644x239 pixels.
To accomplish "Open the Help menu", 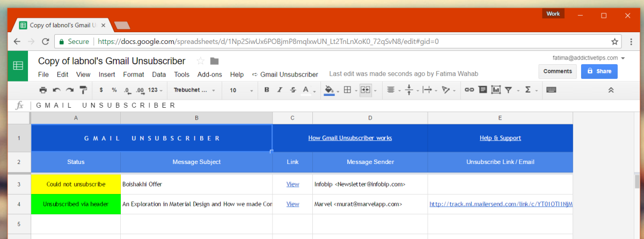I will (237, 74).
